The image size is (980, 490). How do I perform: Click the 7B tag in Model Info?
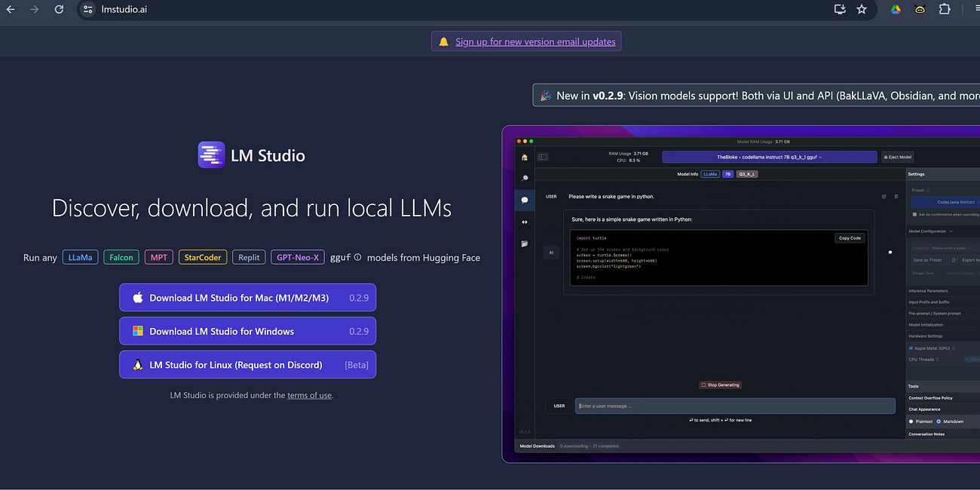tap(728, 174)
